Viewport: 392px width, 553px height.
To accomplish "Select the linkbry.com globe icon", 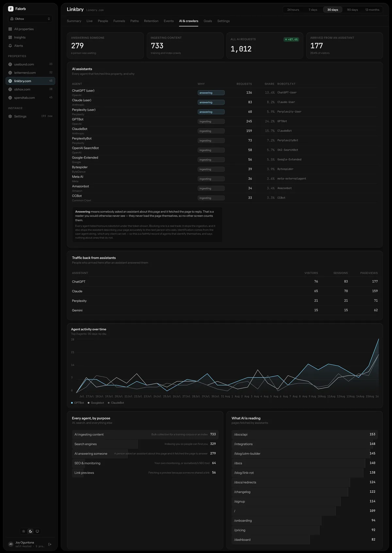I will pos(10,81).
